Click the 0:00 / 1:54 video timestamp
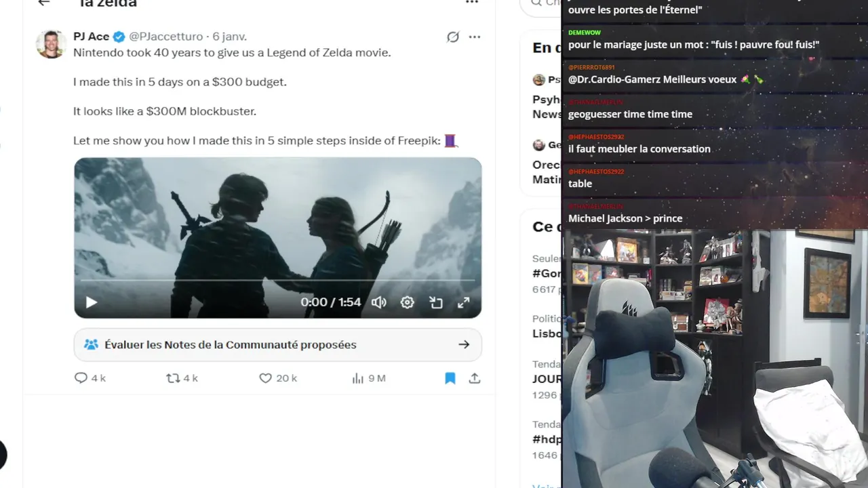868x488 pixels. (331, 302)
